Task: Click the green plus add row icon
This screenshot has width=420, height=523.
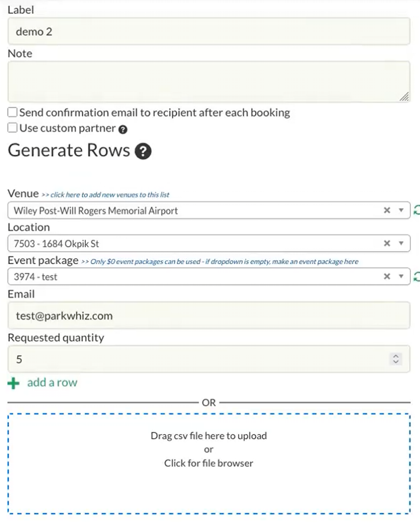Action: pyautogui.click(x=14, y=383)
